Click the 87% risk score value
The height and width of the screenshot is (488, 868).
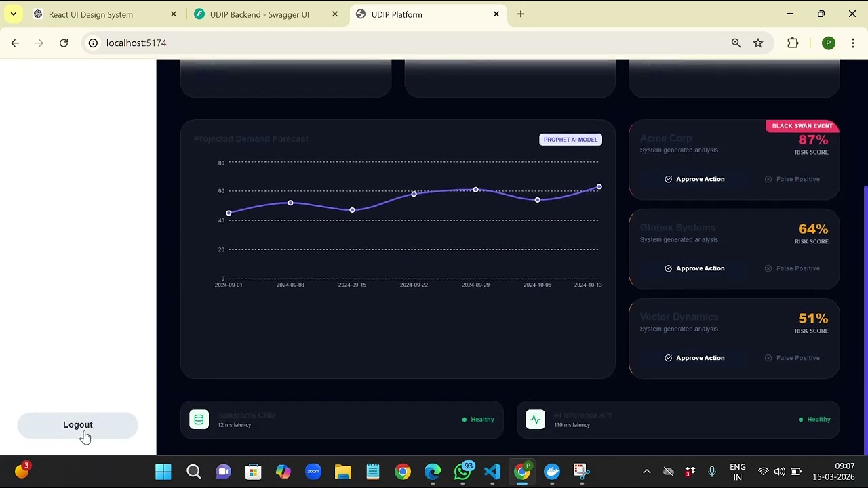click(813, 140)
